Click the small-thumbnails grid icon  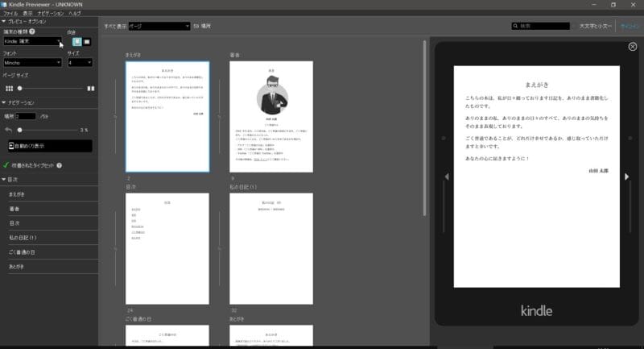pyautogui.click(x=9, y=89)
